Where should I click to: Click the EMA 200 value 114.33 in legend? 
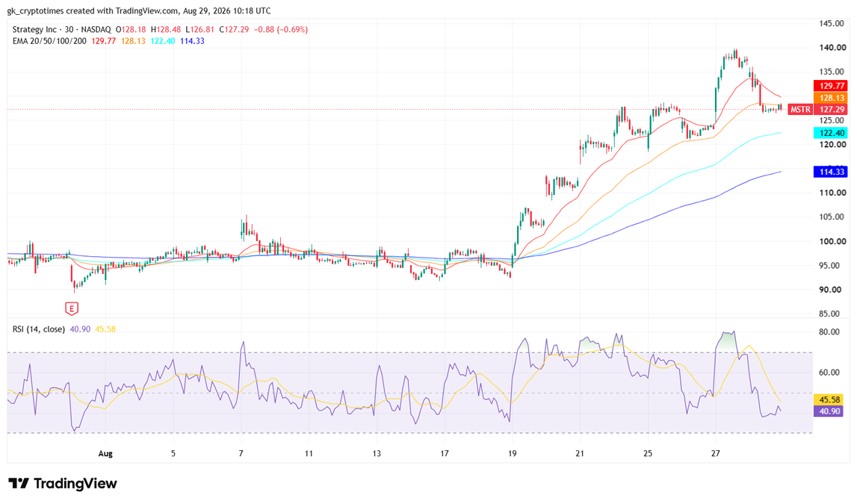pos(192,41)
